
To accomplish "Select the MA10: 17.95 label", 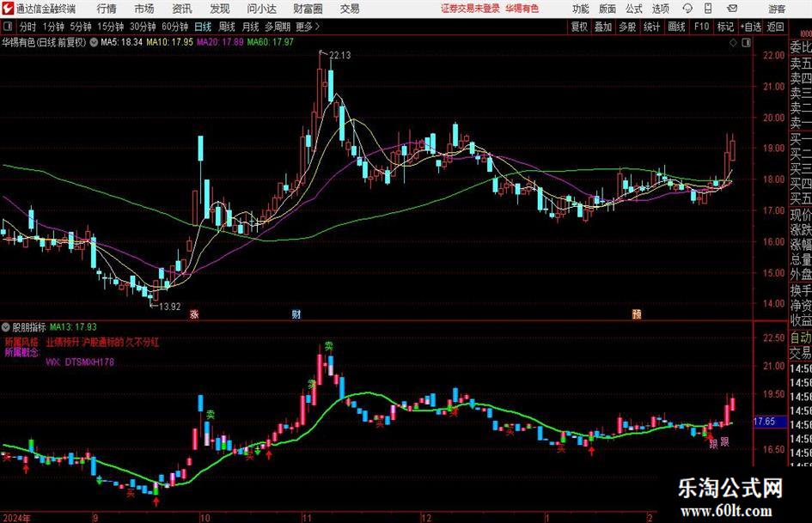I will [170, 42].
